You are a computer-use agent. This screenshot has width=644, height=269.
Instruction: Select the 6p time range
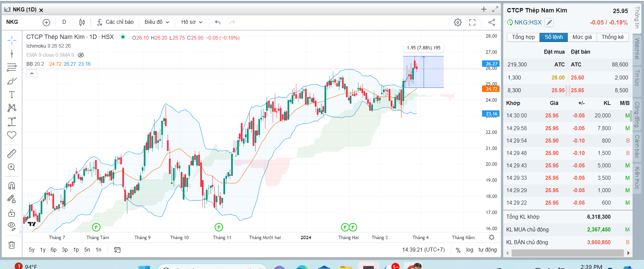(53, 250)
